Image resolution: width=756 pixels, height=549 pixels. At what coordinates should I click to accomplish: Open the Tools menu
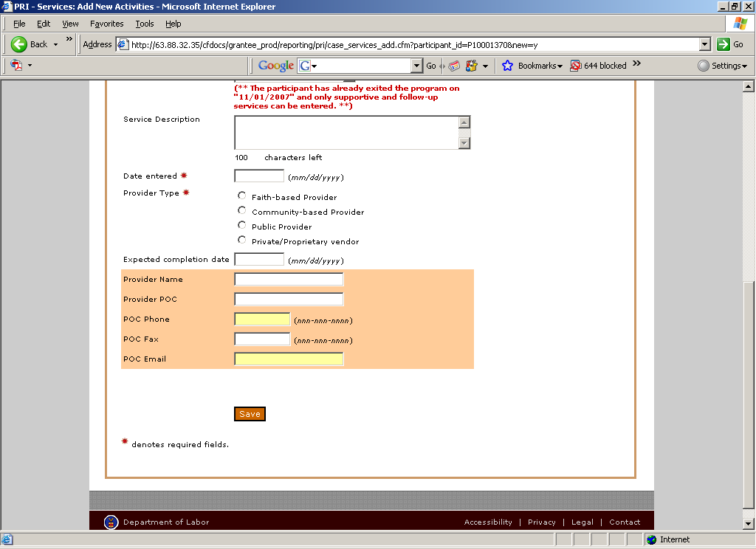pyautogui.click(x=144, y=24)
